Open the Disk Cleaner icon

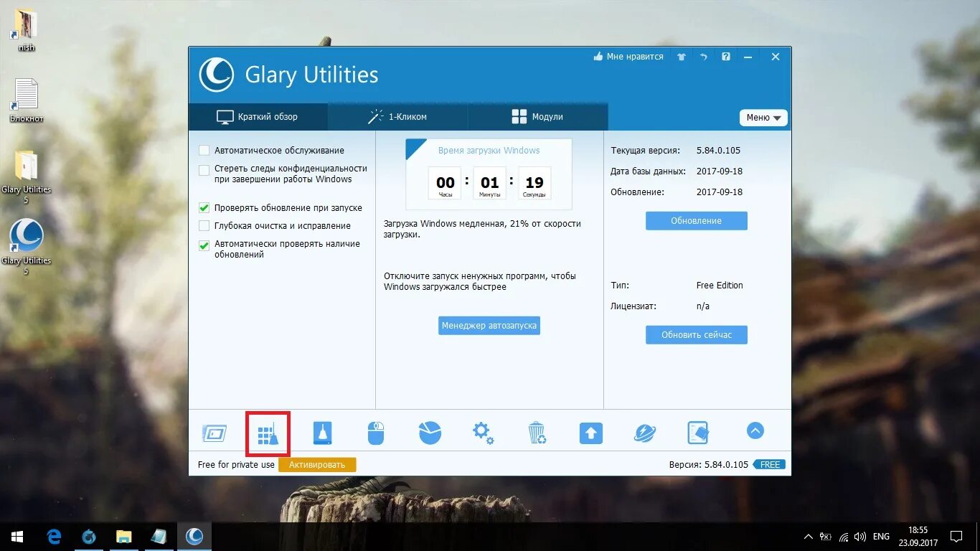[x=322, y=433]
